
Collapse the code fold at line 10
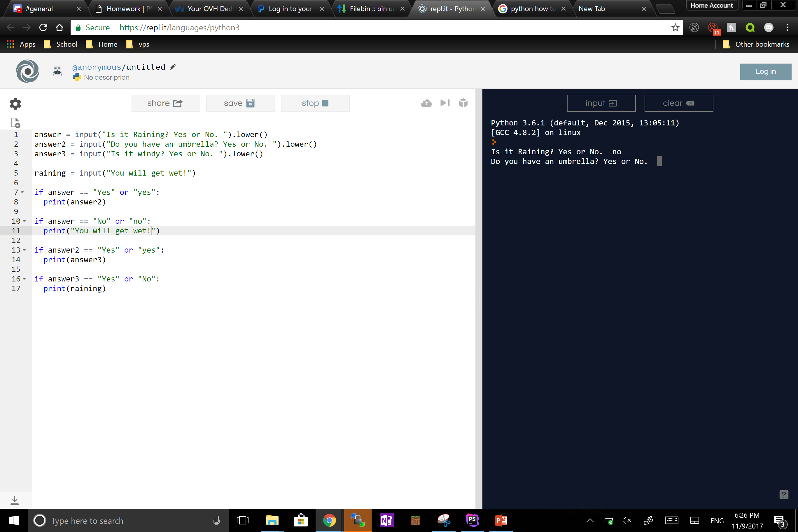[24, 221]
